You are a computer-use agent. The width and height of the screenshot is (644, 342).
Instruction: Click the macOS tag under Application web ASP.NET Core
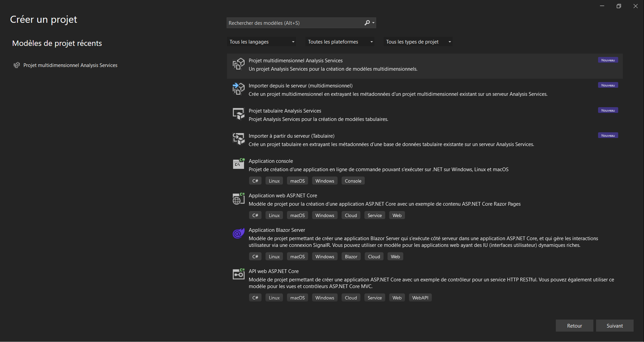point(297,215)
